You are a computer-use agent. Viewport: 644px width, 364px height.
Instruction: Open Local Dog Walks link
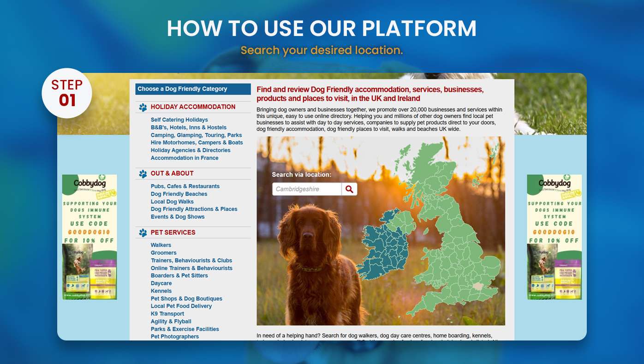pos(172,202)
